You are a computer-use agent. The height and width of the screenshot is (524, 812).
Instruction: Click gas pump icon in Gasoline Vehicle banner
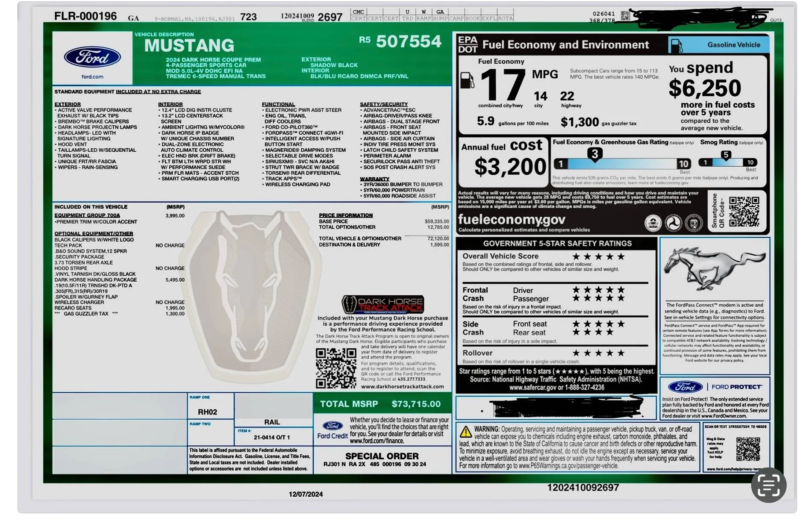point(677,45)
